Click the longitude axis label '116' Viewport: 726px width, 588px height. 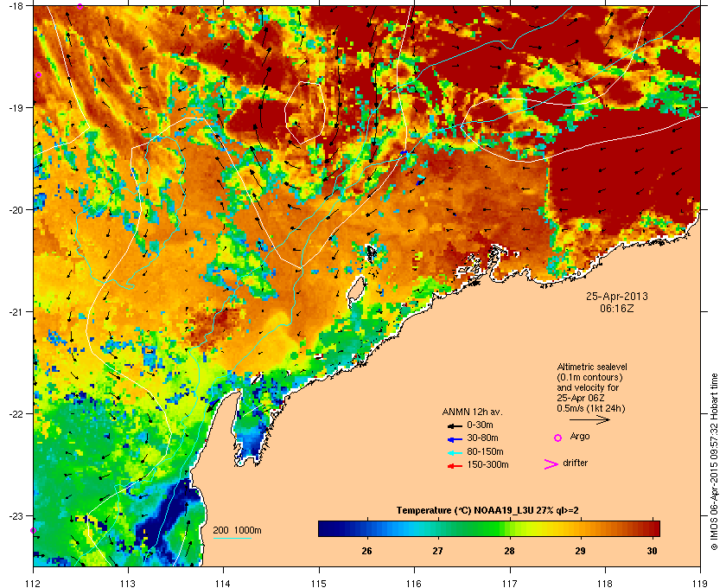[414, 583]
